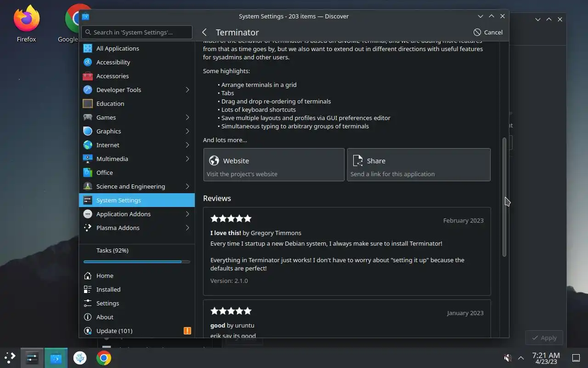Click the Installed list icon

pyautogui.click(x=88, y=289)
